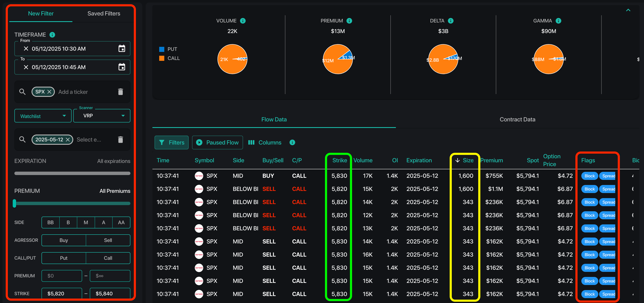Click the Paused Flow button
Viewport: 644px width, 303px height.
217,143
